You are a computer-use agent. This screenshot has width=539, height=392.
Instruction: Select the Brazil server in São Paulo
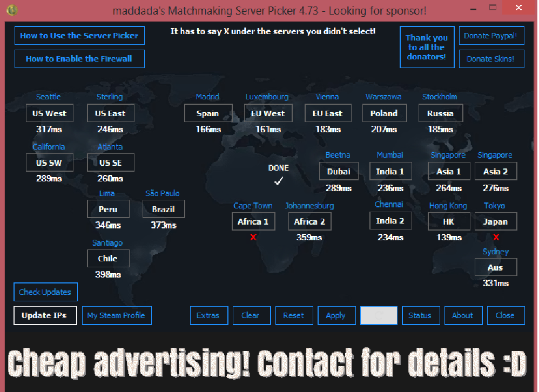pos(163,209)
